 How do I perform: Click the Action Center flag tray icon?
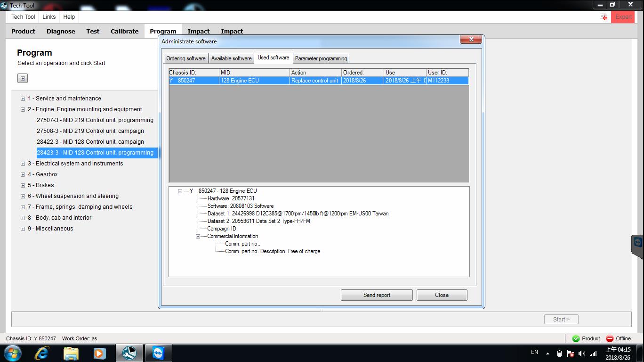(571, 353)
